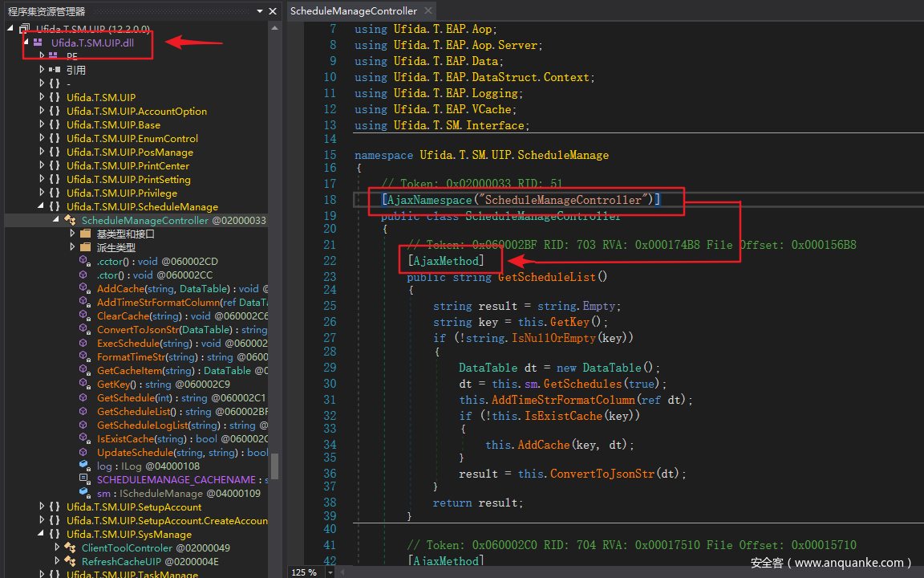The image size is (924, 578).
Task: Click the RefreshCacheUIP class icon
Action: tap(70, 562)
